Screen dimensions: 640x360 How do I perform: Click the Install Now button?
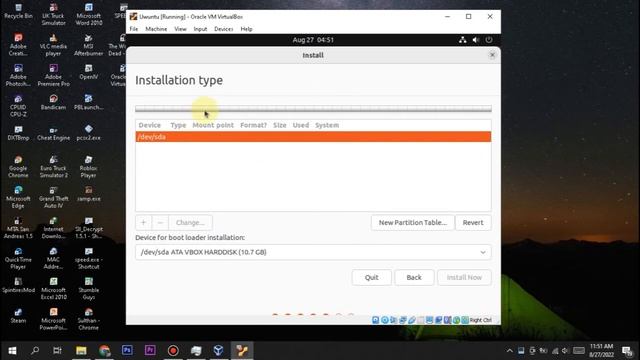[x=464, y=277]
